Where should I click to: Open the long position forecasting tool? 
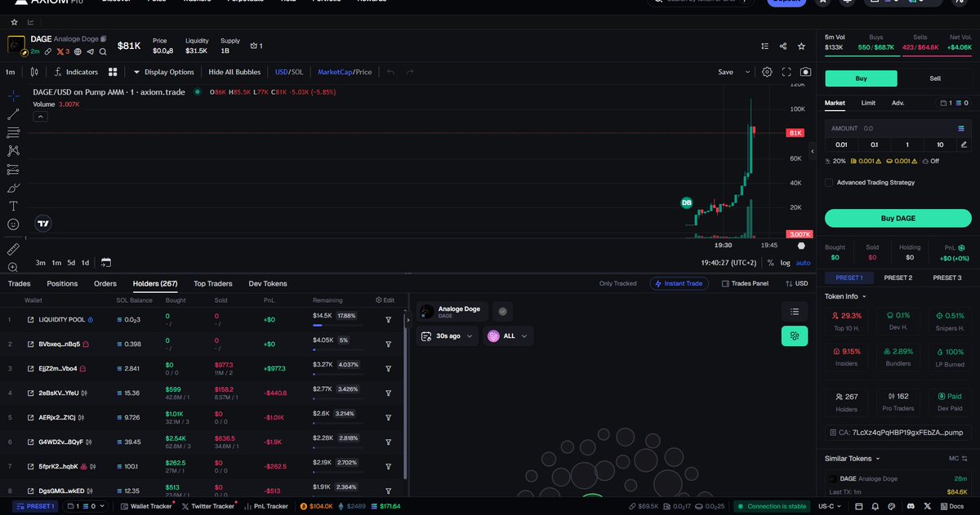[x=13, y=169]
